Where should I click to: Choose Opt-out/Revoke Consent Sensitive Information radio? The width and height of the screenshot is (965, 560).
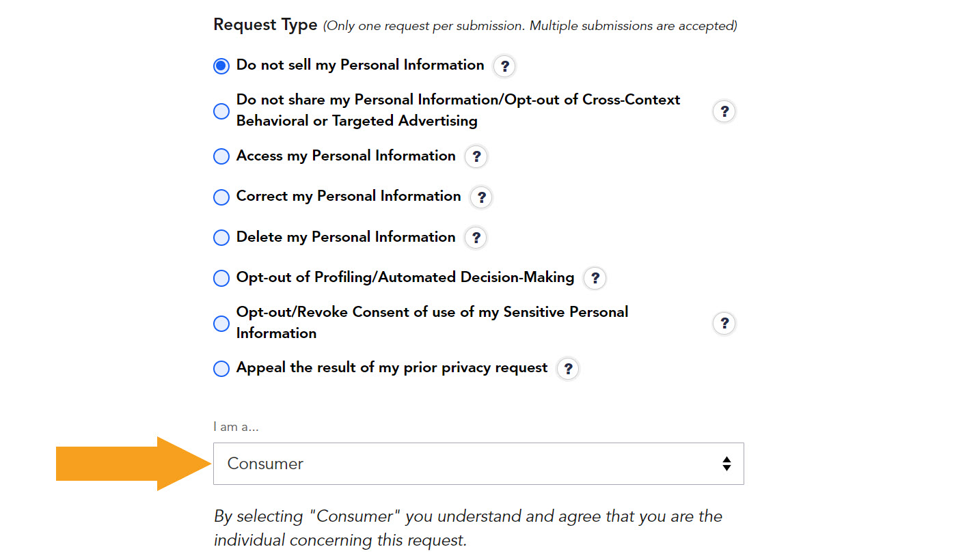[221, 323]
